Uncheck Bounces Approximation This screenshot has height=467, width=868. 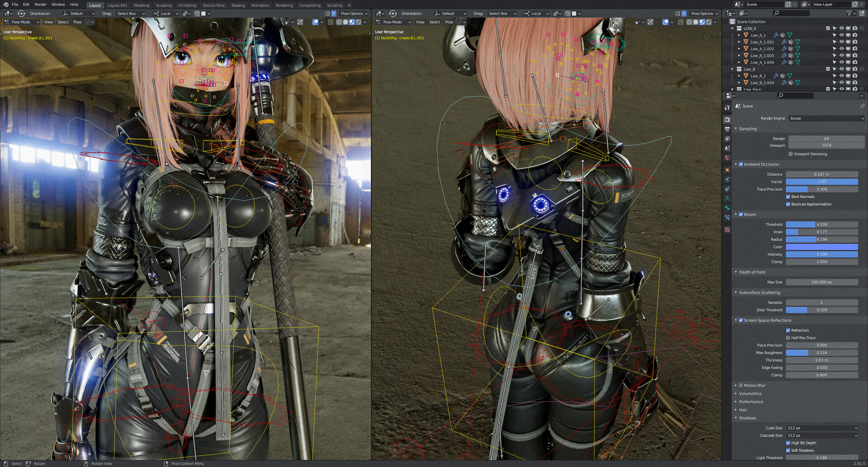pos(788,204)
